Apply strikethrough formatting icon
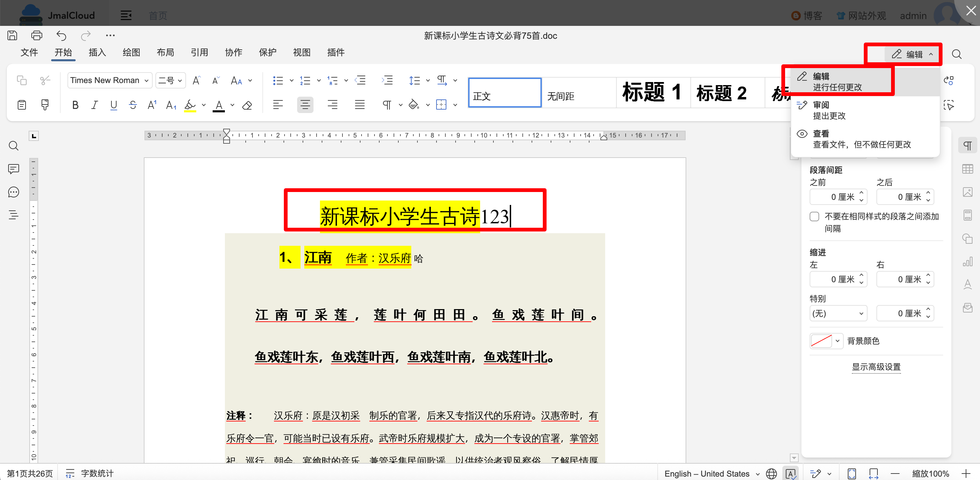Image resolution: width=980 pixels, height=480 pixels. click(x=133, y=105)
